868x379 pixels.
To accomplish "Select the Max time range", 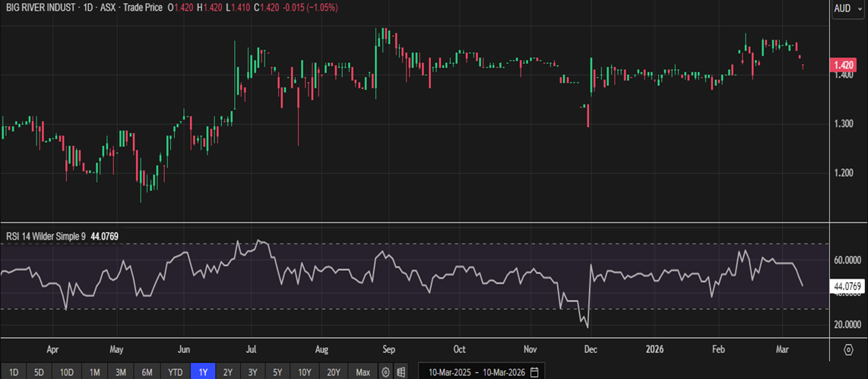I will tap(363, 372).
